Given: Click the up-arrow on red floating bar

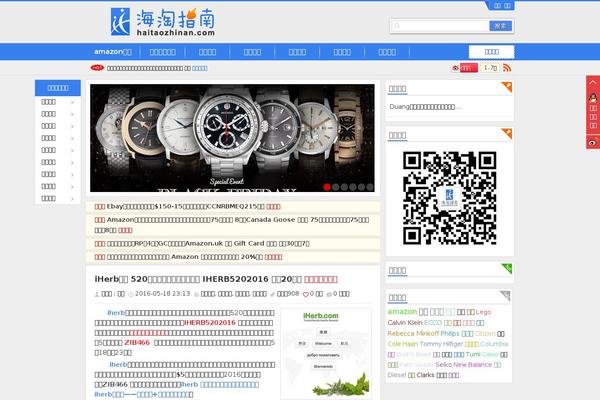Looking at the screenshot, I should 593,82.
